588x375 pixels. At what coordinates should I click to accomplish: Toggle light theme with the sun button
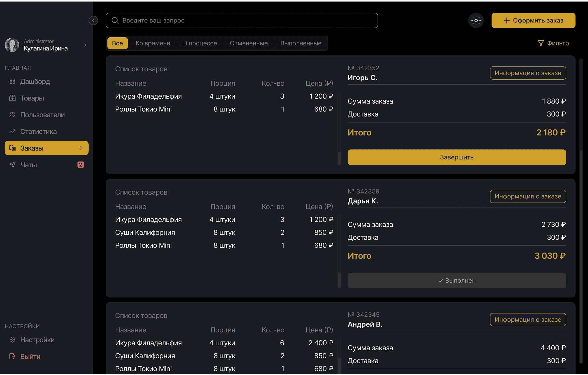(x=476, y=20)
